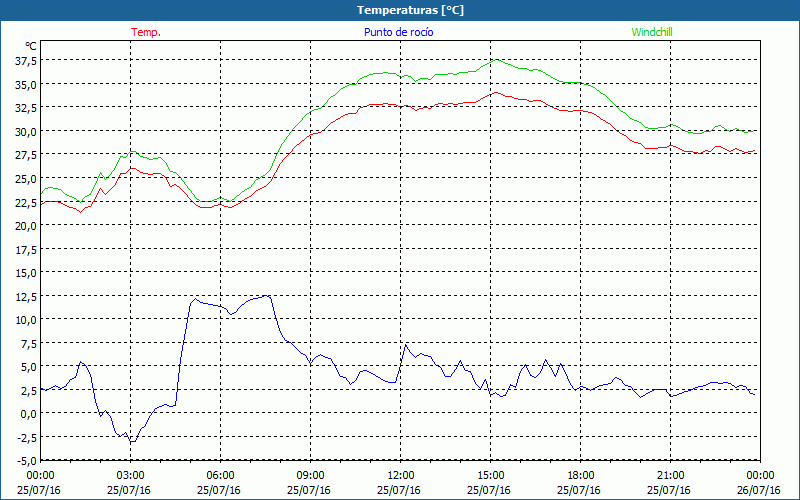Click the -2,5 y-axis value

point(27,438)
